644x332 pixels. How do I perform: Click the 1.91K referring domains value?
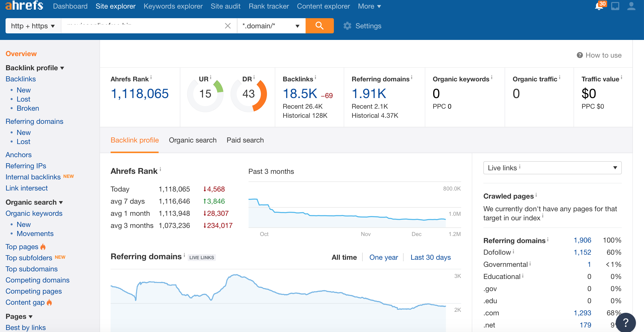369,93
